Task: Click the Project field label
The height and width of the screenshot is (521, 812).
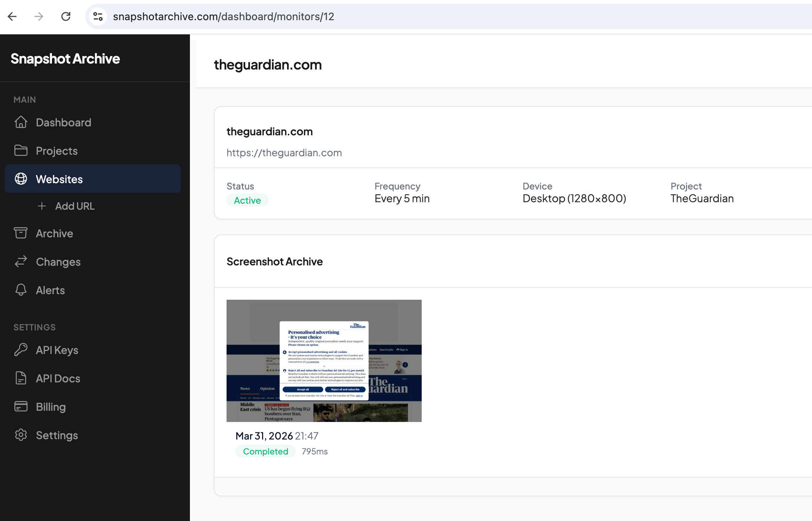Action: click(686, 186)
